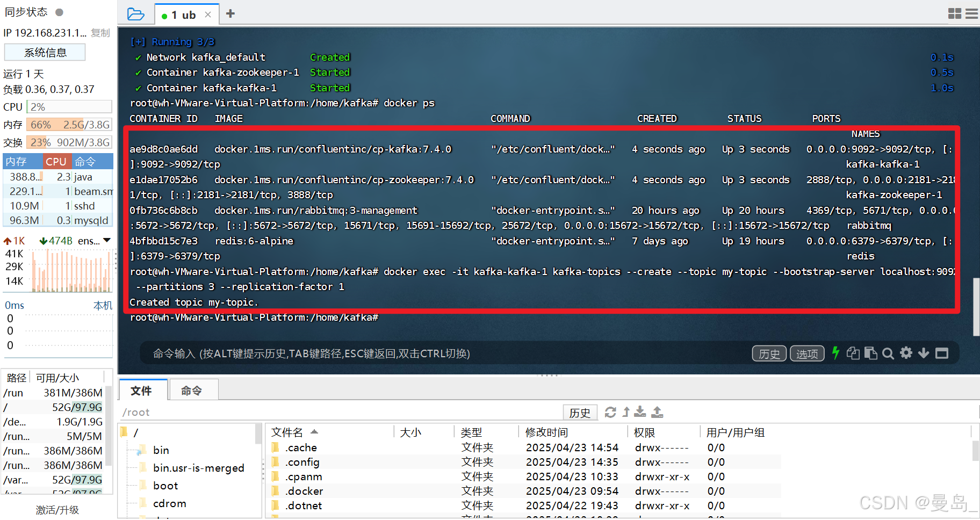This screenshot has width=980, height=520.
Task: Click the /run 381M/386M disk row
Action: (53, 393)
